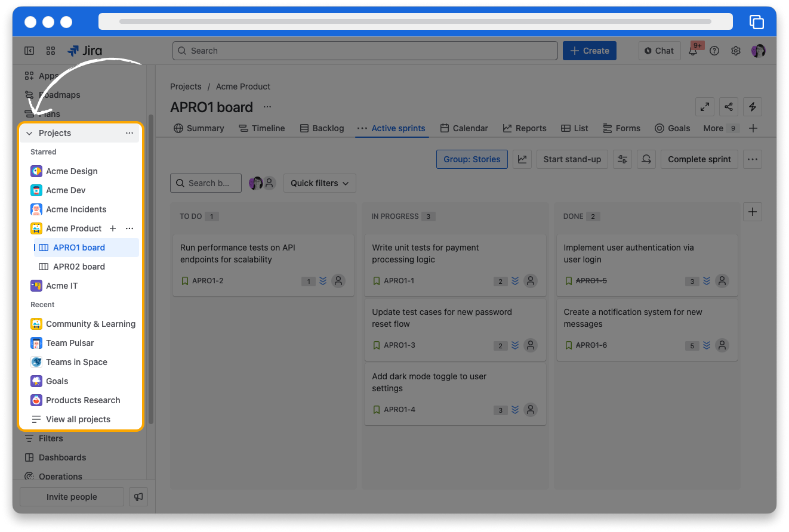The image size is (789, 532).
Task: Enter full screen mode on the board
Action: [705, 107]
